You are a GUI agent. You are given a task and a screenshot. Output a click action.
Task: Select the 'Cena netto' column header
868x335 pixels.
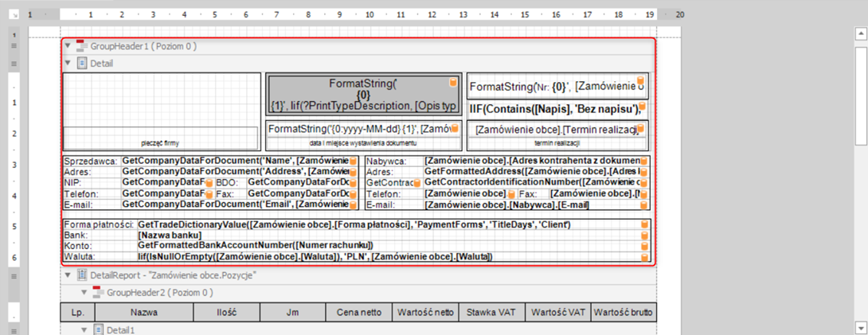(x=358, y=313)
